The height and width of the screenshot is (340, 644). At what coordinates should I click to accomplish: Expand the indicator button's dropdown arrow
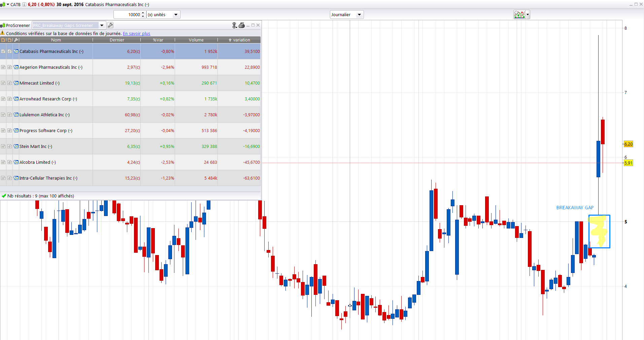[x=528, y=14]
